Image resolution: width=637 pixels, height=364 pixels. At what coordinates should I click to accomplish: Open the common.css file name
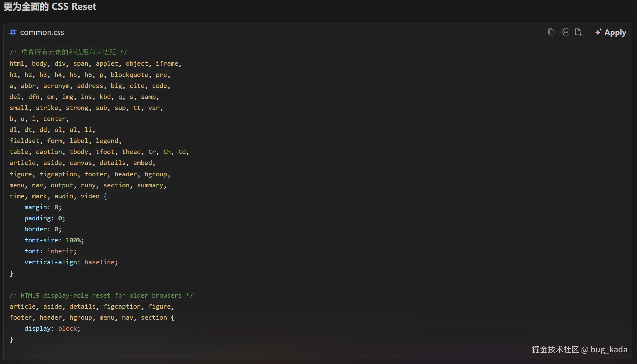42,32
